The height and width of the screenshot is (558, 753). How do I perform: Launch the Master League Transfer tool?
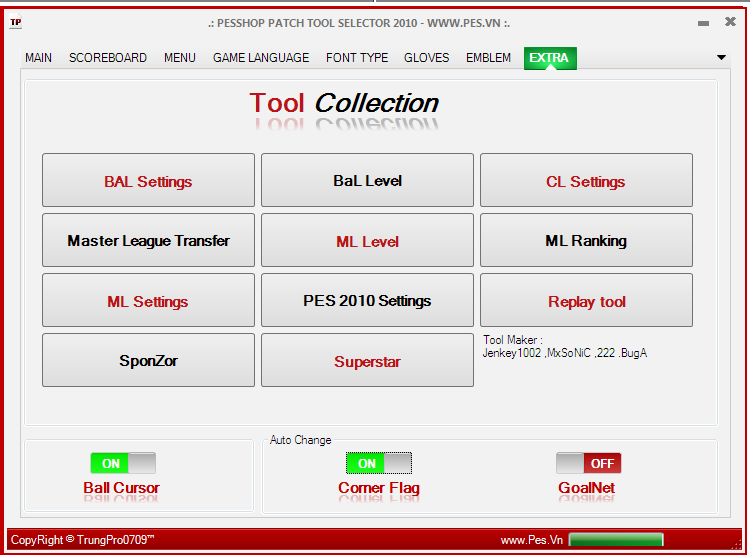148,240
